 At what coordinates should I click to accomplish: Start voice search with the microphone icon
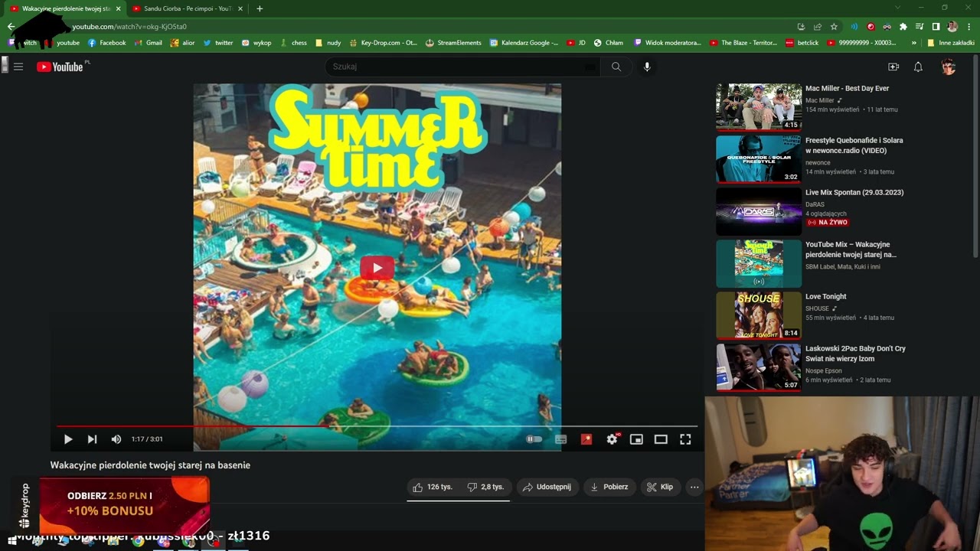647,67
